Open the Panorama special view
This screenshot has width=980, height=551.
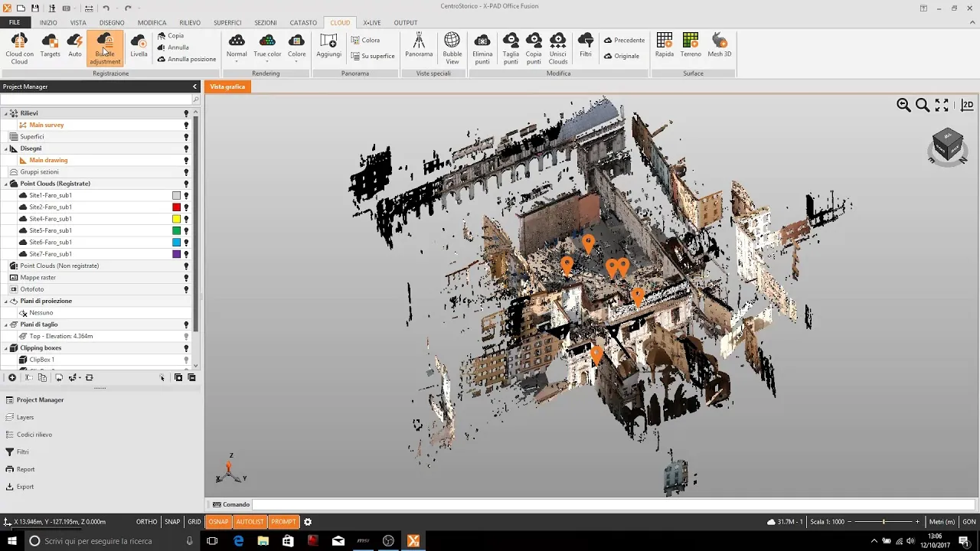click(419, 47)
